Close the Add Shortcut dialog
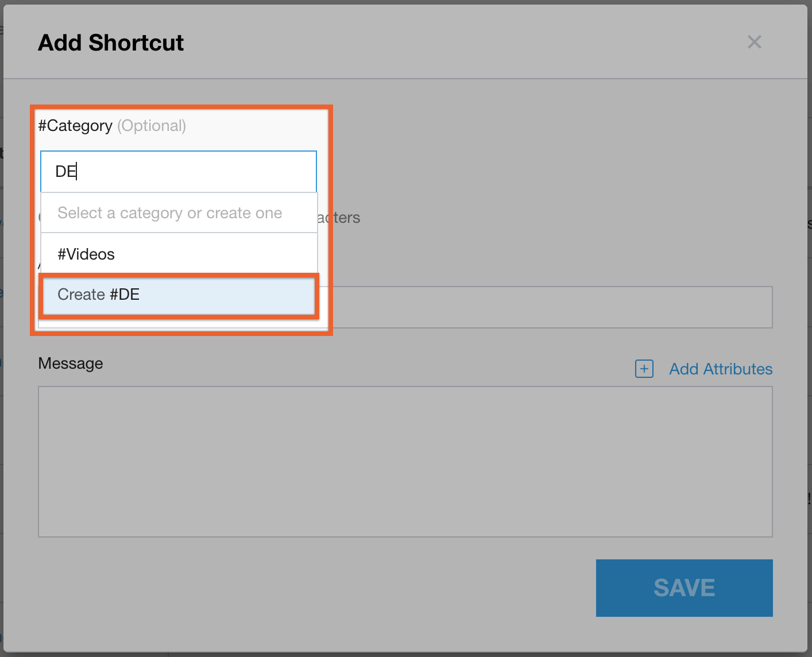The height and width of the screenshot is (657, 812). (754, 42)
